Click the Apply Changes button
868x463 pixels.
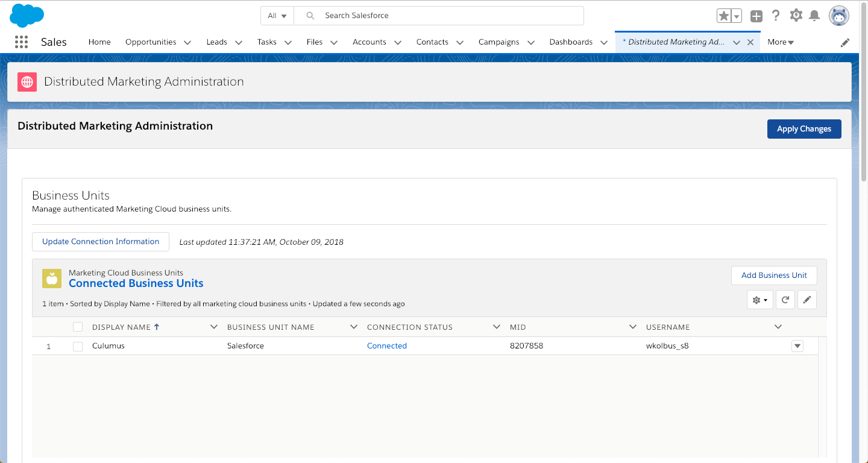point(804,129)
